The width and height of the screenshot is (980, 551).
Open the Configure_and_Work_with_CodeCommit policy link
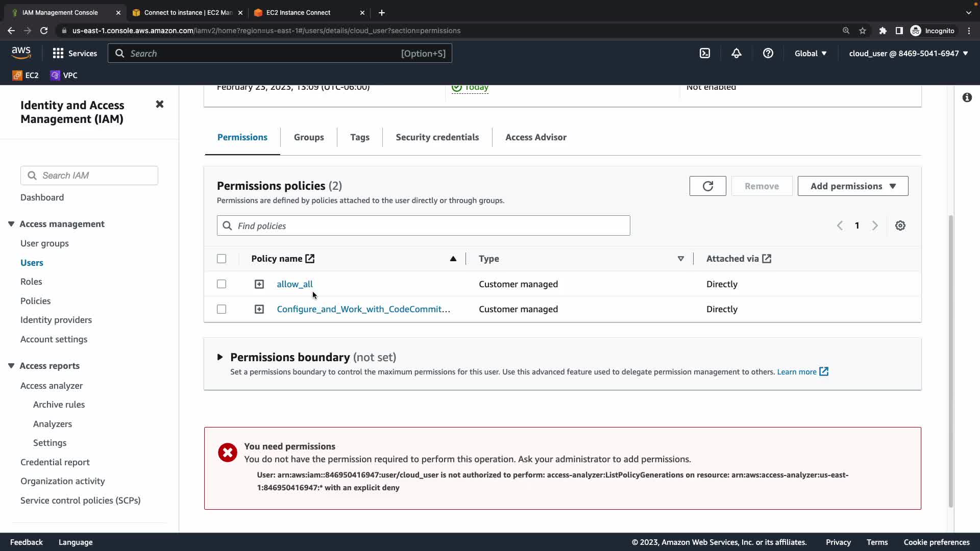(363, 309)
